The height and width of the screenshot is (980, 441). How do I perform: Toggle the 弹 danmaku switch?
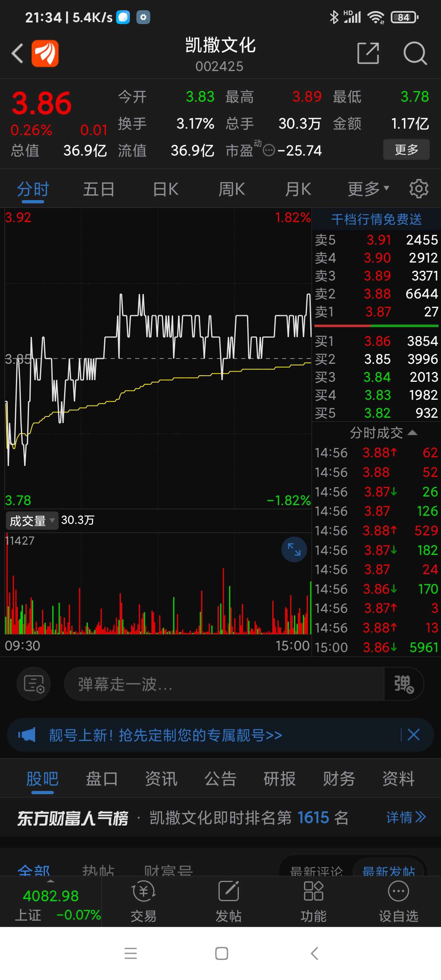[403, 684]
